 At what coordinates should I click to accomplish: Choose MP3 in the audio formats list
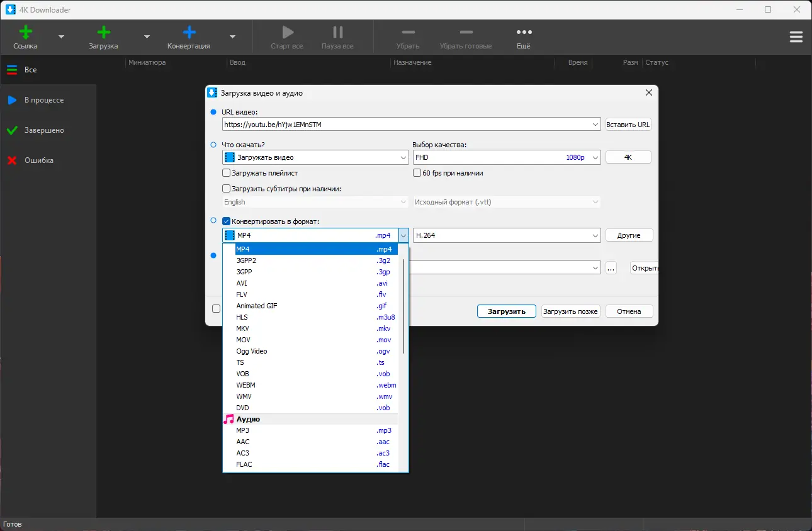pos(243,430)
